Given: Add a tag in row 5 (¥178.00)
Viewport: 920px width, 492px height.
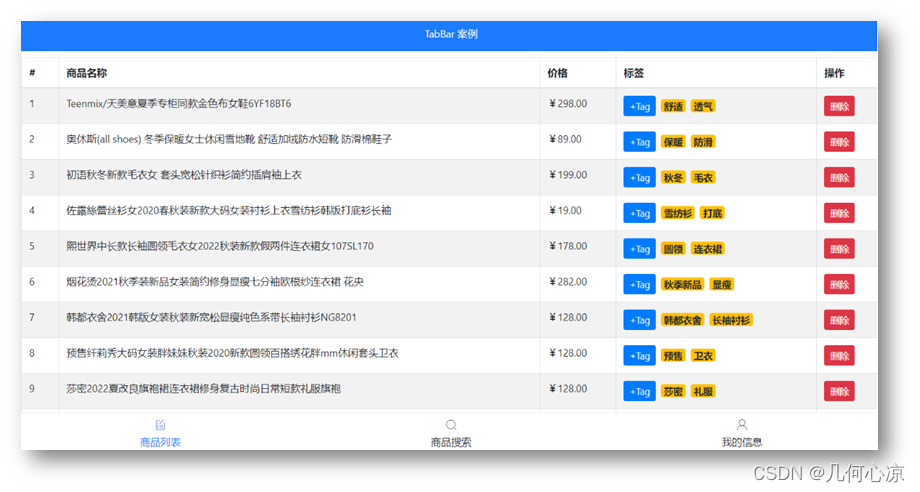Looking at the screenshot, I should point(640,249).
